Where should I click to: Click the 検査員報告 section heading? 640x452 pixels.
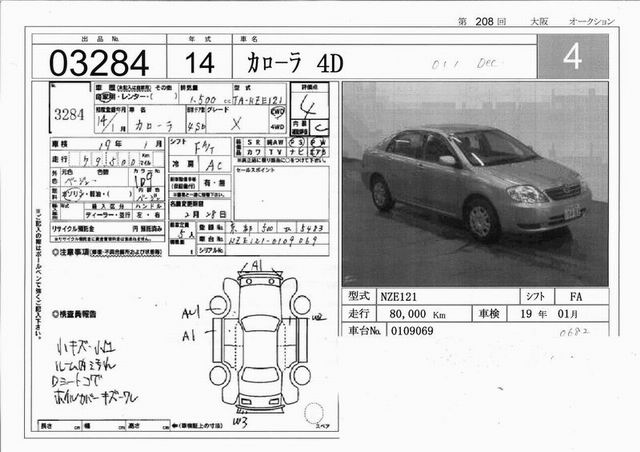[x=75, y=314]
